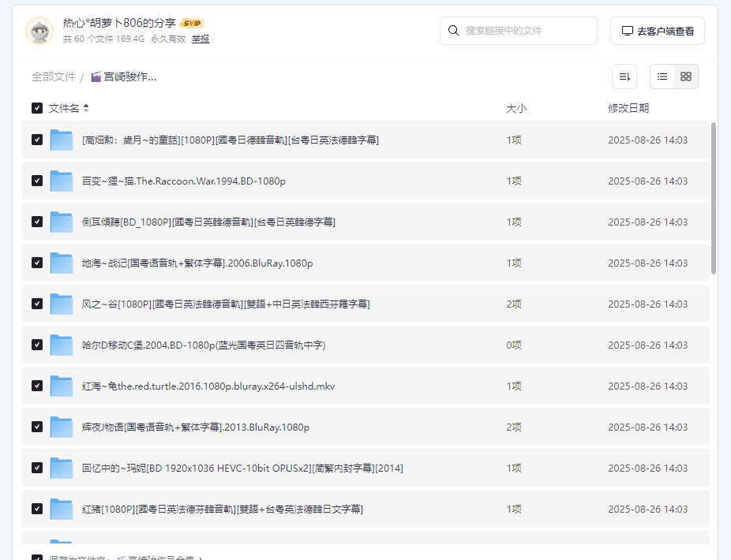The width and height of the screenshot is (731, 560).
Task: Open the sort order icon button
Action: click(x=624, y=77)
